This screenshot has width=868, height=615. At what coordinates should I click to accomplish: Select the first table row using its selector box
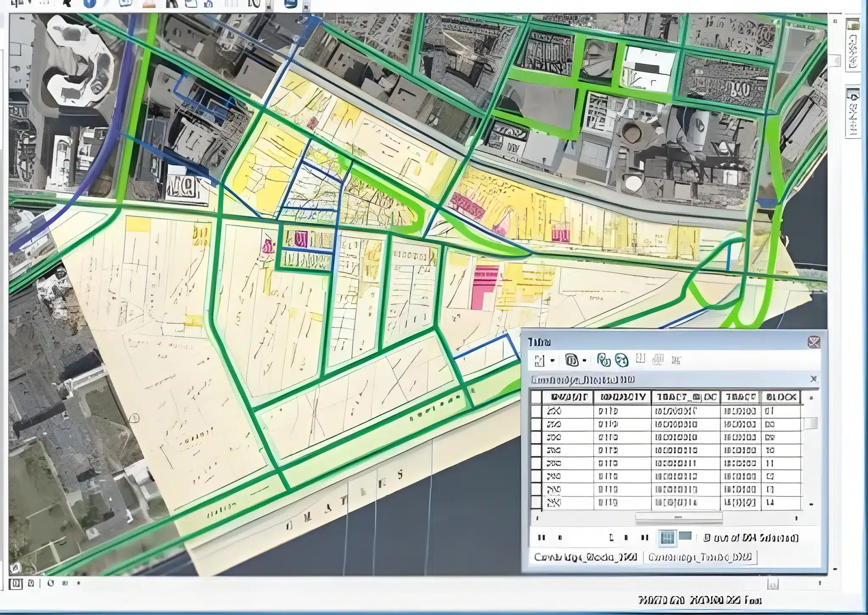(x=537, y=411)
